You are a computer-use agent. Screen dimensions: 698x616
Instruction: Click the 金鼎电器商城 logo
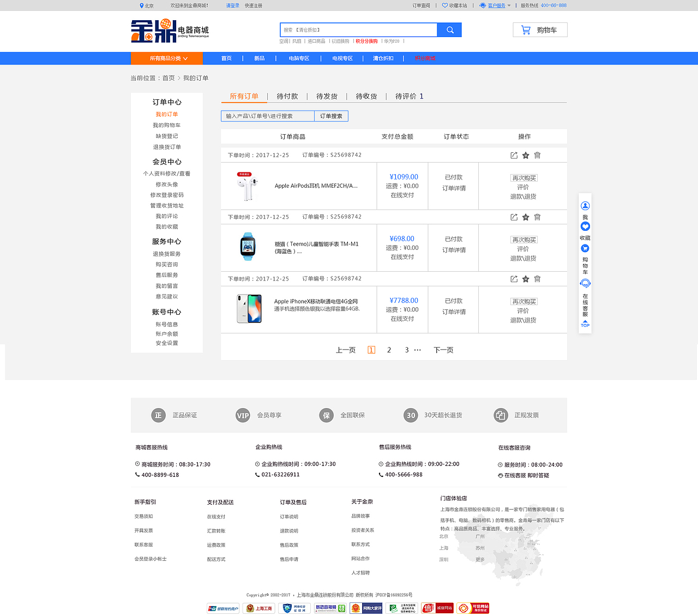pos(170,31)
